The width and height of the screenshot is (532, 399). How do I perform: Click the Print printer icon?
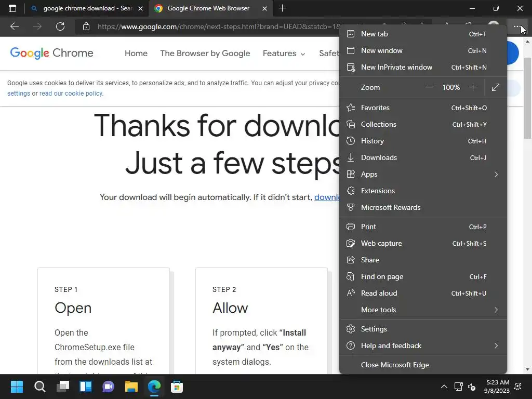pos(351,227)
